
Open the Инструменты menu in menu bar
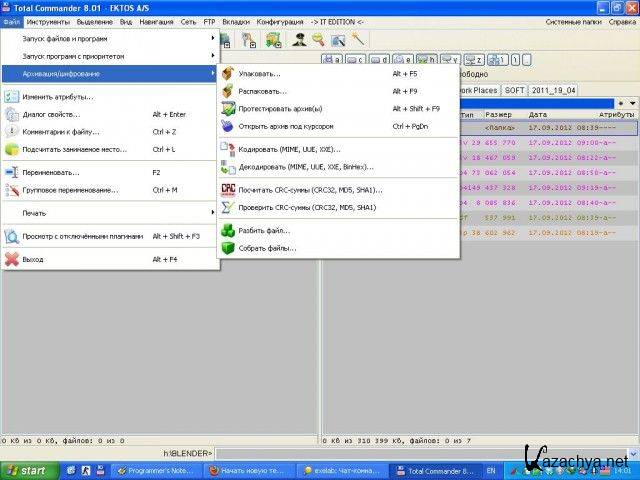point(49,21)
